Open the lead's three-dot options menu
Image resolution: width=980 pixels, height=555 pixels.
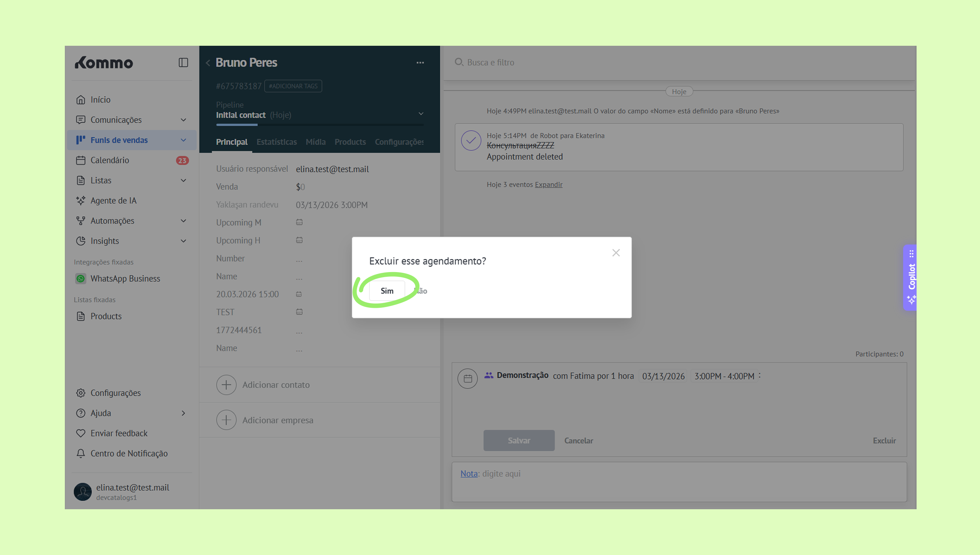click(x=420, y=62)
